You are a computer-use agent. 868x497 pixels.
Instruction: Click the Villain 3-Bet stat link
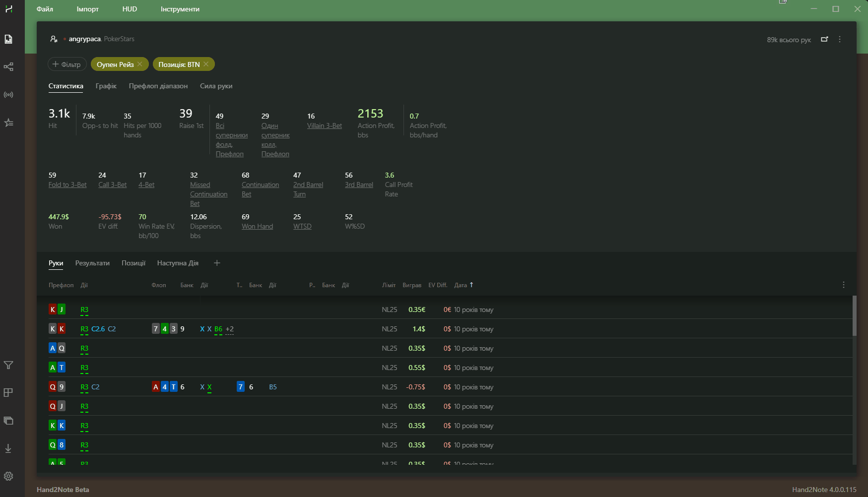coord(325,125)
